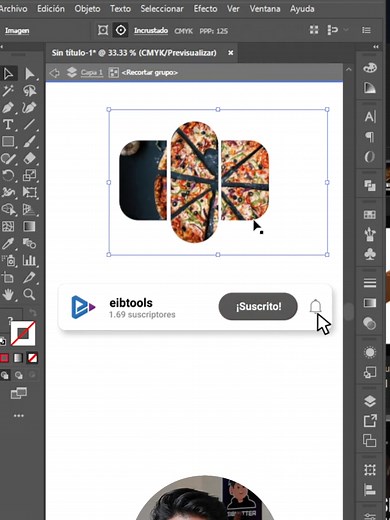Open the Efecto menu
The image size is (390, 520).
pyautogui.click(x=205, y=9)
